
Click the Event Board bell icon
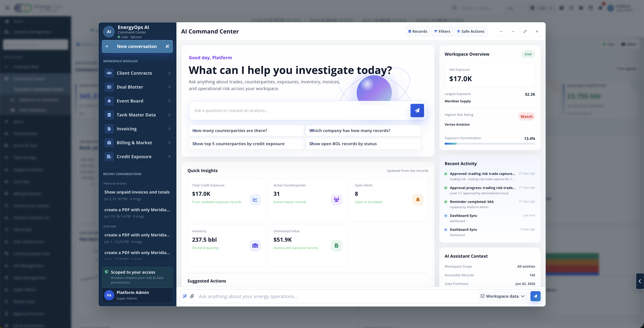109,101
